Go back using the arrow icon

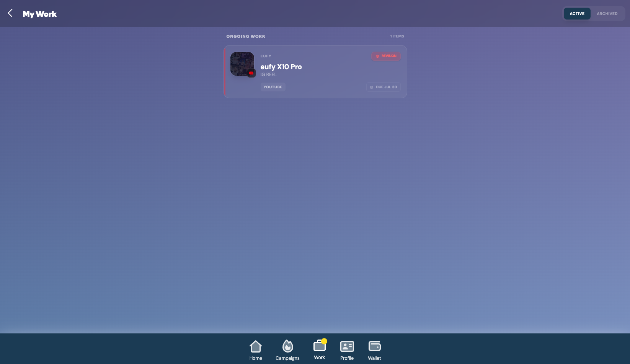[x=10, y=13]
